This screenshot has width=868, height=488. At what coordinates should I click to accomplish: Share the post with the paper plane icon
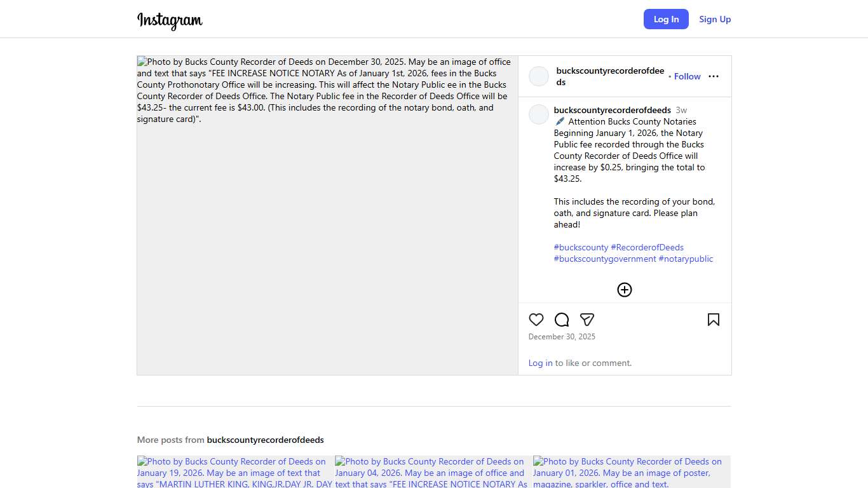click(587, 320)
